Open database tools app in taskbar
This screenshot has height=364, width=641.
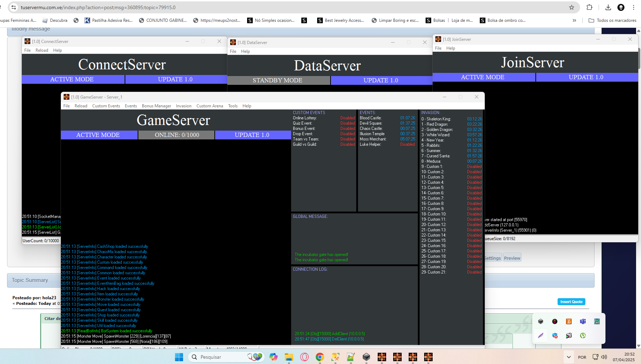[x=335, y=357]
